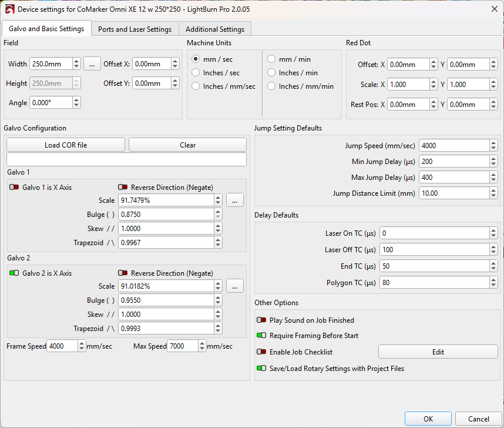Click the ellipsis button beside Galvo 2 Scale
The height and width of the screenshot is (428, 504).
coord(234,286)
